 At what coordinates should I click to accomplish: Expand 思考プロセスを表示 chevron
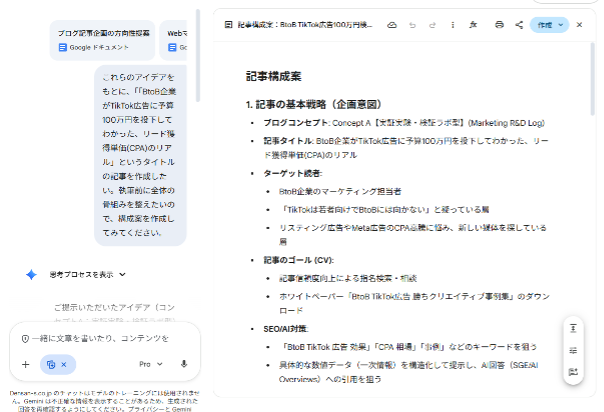point(122,275)
